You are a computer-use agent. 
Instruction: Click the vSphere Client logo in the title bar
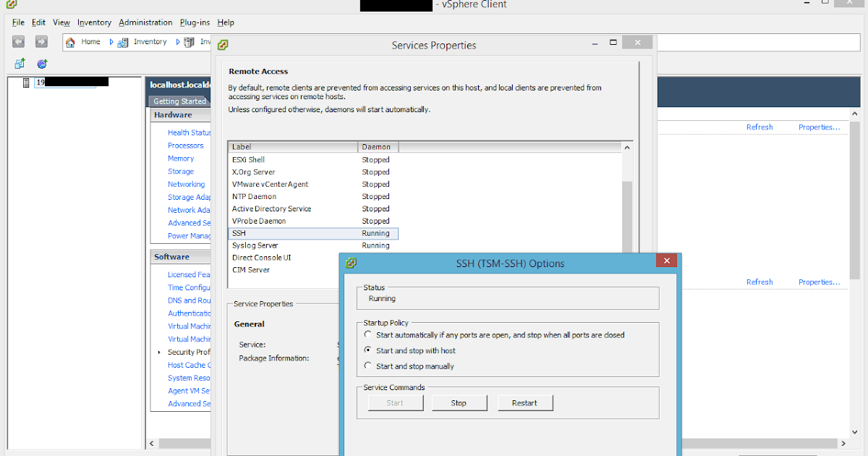tap(12, 5)
